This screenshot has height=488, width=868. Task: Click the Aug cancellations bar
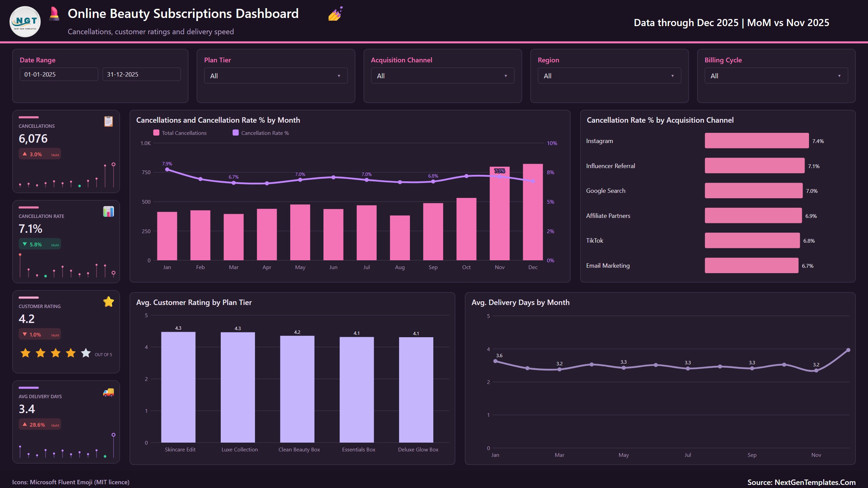tap(400, 238)
